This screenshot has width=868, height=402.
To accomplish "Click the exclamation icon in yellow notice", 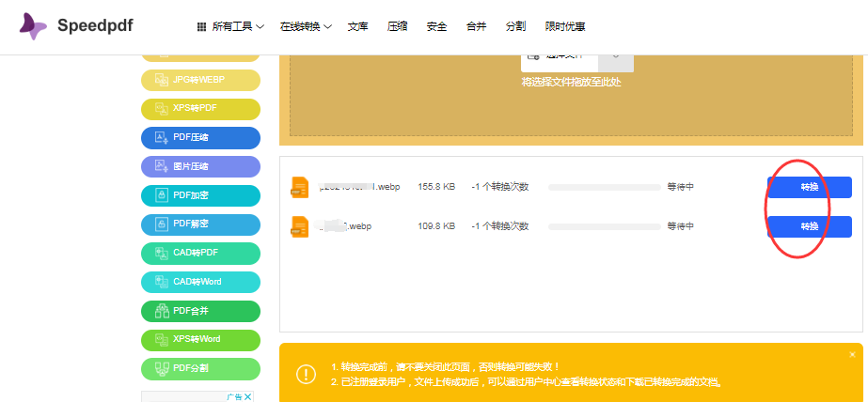I will (306, 375).
